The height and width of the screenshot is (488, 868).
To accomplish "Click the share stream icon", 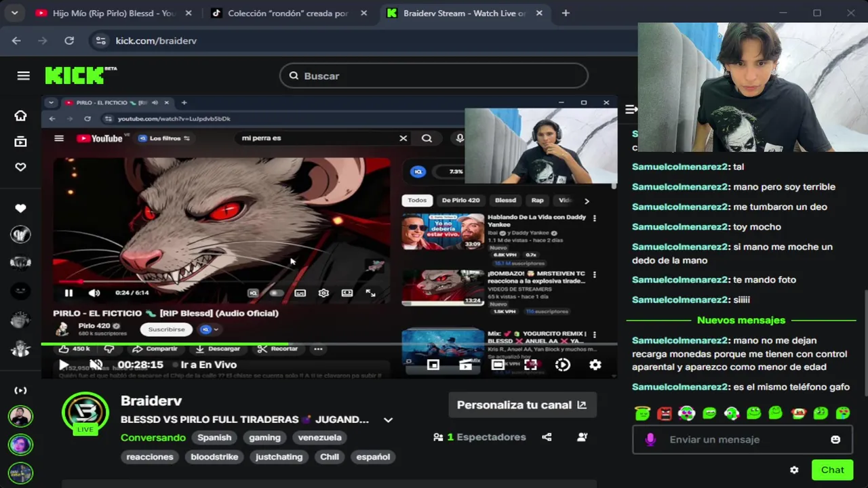I will tap(547, 437).
